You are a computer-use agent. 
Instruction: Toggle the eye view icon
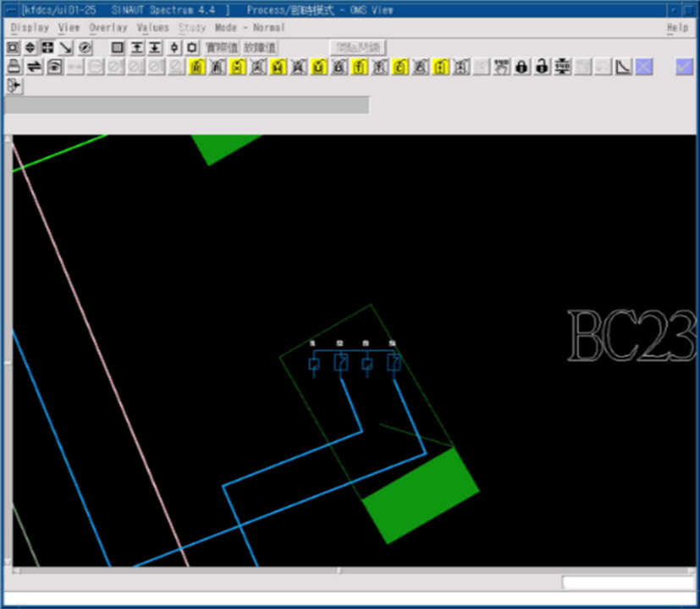click(x=54, y=67)
